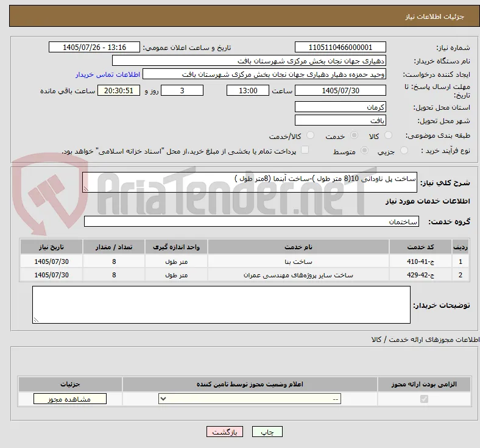Click the تعداد / مقدار column header

click(x=114, y=247)
